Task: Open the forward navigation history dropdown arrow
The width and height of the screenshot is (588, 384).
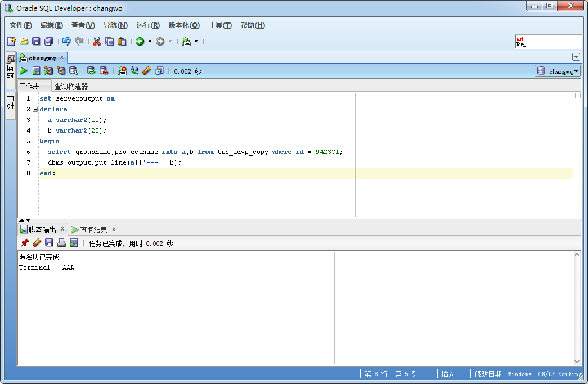Action: [x=170, y=41]
